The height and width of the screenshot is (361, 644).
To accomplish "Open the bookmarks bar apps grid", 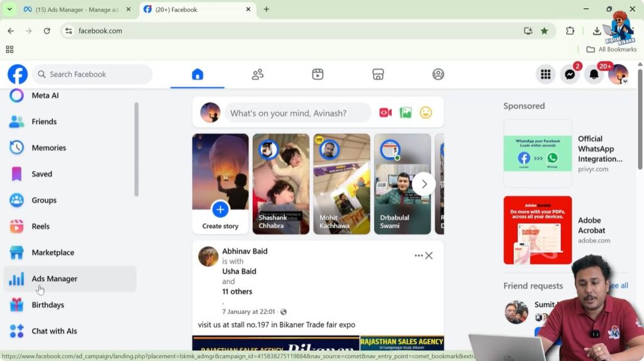I will pyautogui.click(x=9, y=50).
